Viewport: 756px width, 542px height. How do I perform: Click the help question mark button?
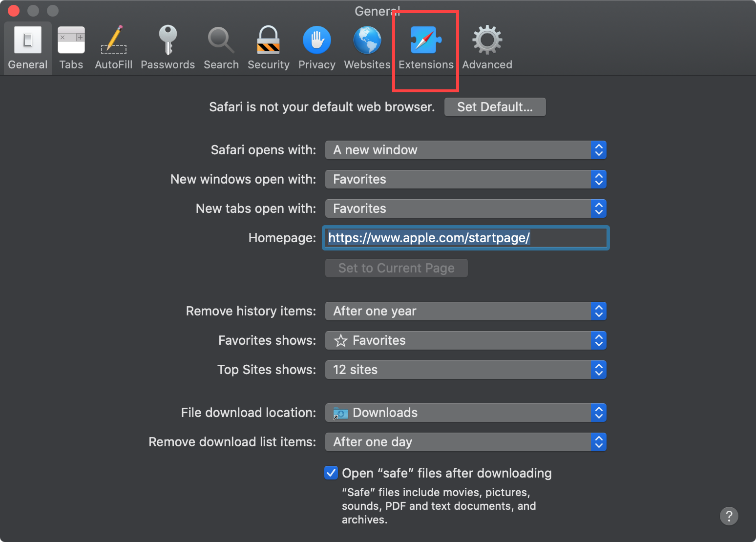point(729,516)
